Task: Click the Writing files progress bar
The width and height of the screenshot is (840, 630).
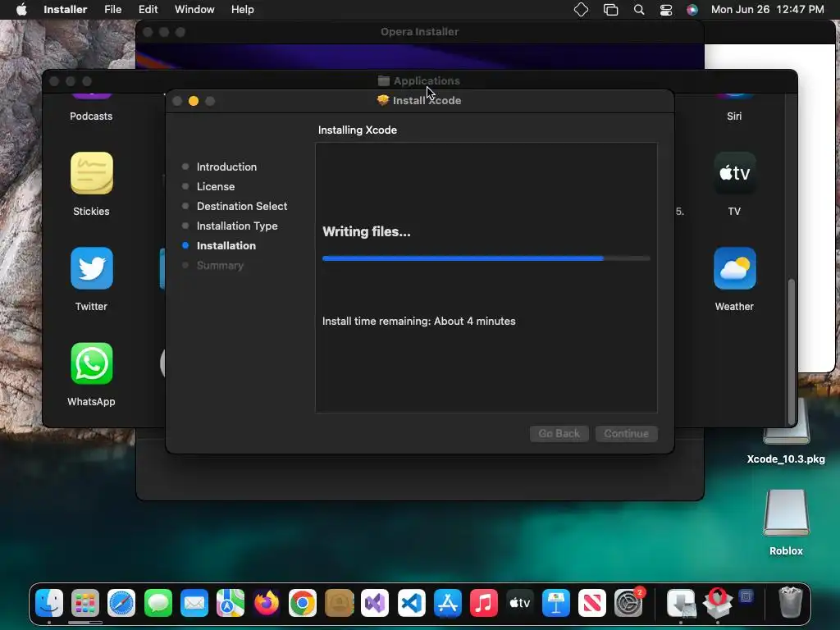Action: (486, 258)
